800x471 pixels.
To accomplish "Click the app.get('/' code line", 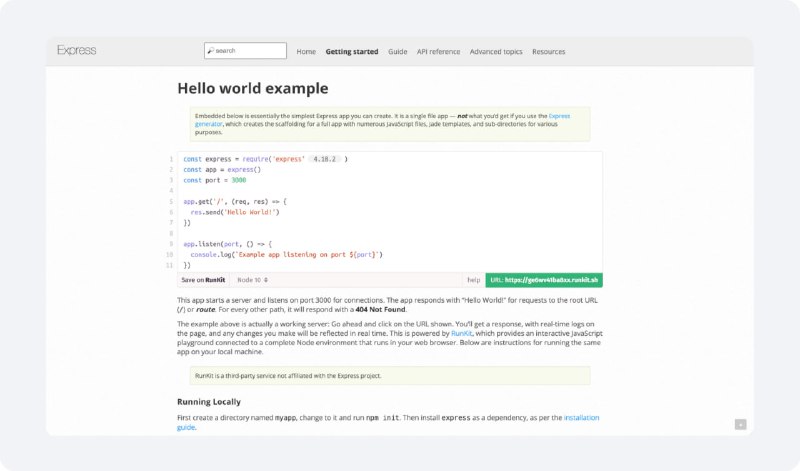I will (235, 202).
